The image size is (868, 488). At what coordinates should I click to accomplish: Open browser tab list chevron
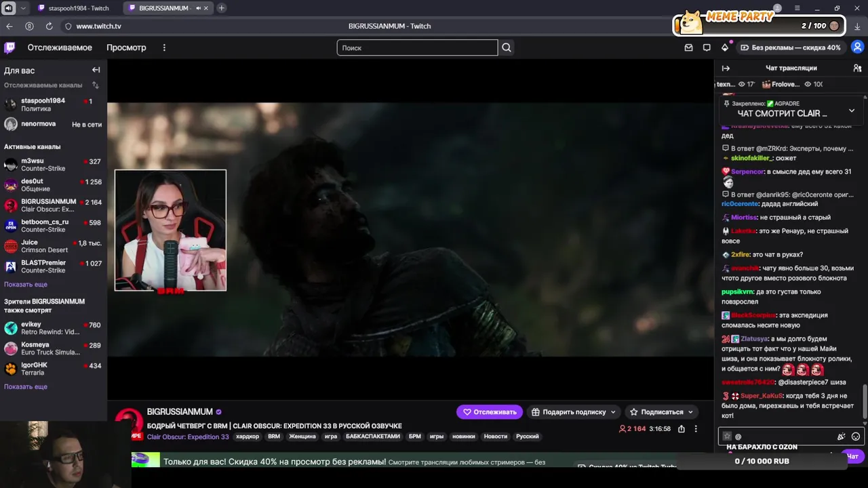[23, 8]
